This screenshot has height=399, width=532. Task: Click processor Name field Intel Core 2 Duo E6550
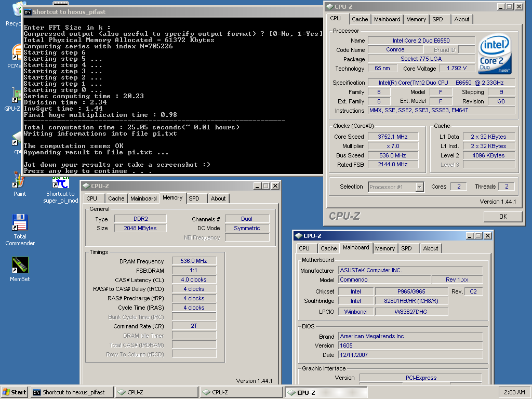[421, 41]
